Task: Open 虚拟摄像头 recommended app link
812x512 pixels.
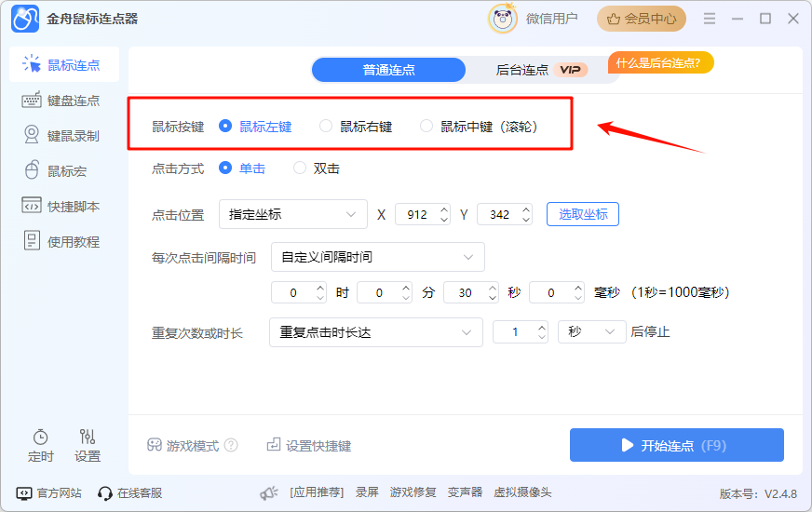Action: click(x=522, y=492)
